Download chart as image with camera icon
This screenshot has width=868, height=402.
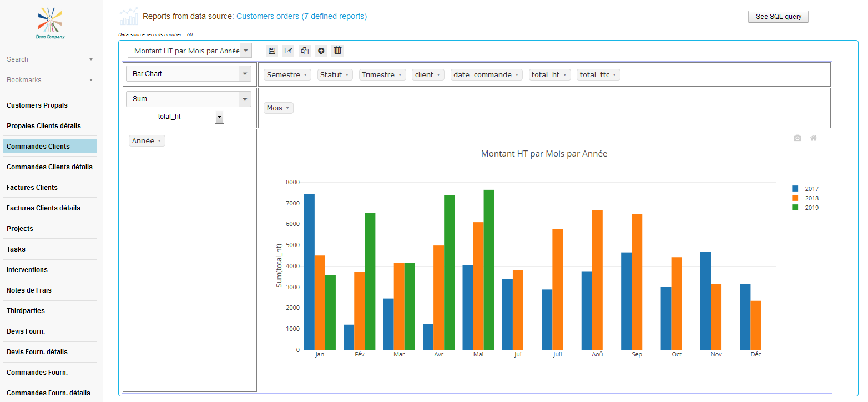tap(798, 138)
